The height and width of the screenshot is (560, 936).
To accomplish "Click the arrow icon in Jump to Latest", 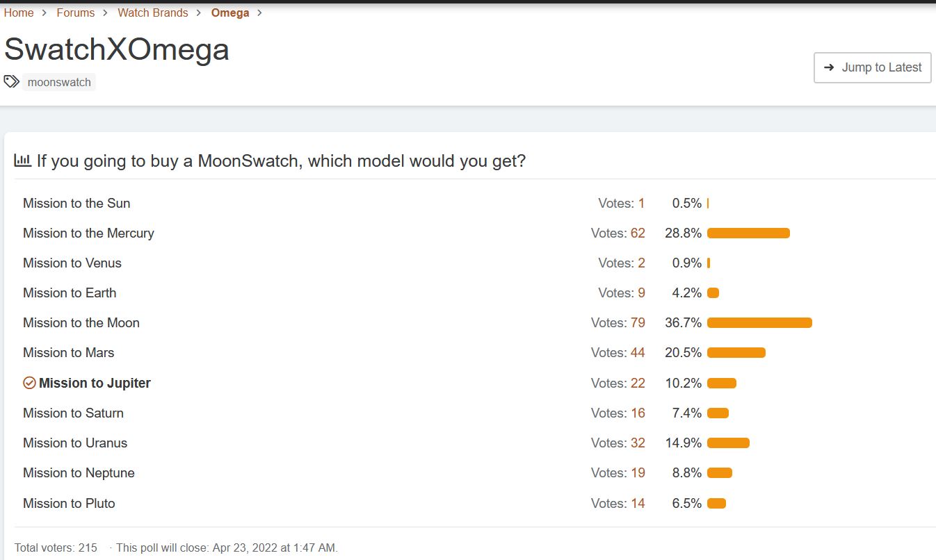I will tap(829, 67).
